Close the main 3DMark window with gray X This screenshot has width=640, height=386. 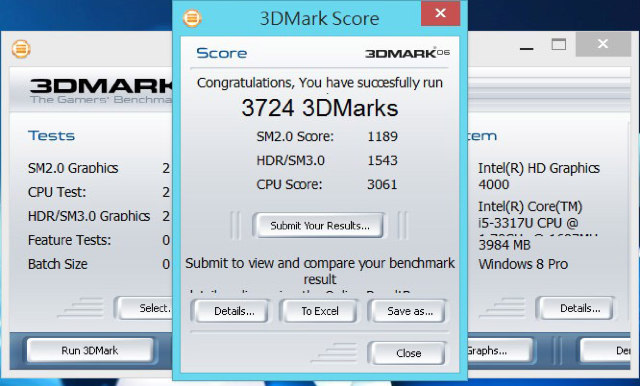(603, 44)
